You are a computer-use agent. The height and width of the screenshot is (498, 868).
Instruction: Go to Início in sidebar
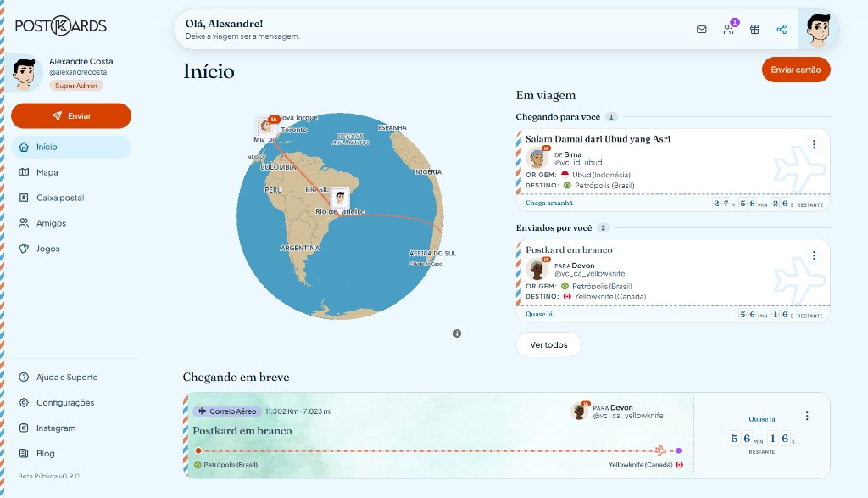tap(71, 147)
